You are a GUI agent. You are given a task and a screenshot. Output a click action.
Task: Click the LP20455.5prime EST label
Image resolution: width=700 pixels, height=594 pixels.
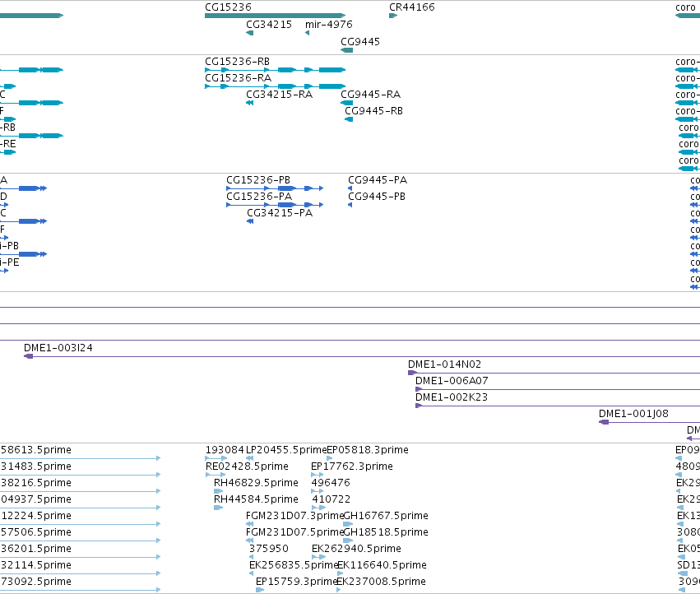tap(286, 450)
